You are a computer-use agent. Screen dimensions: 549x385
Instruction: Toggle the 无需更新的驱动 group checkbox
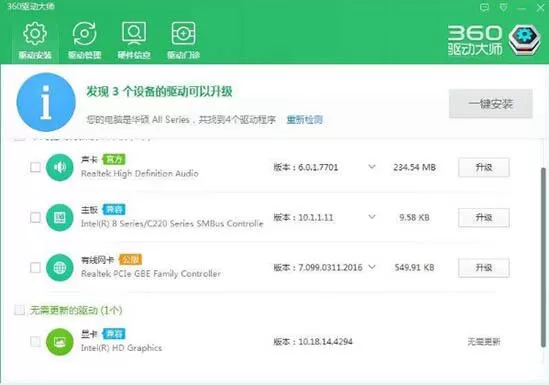[20, 310]
